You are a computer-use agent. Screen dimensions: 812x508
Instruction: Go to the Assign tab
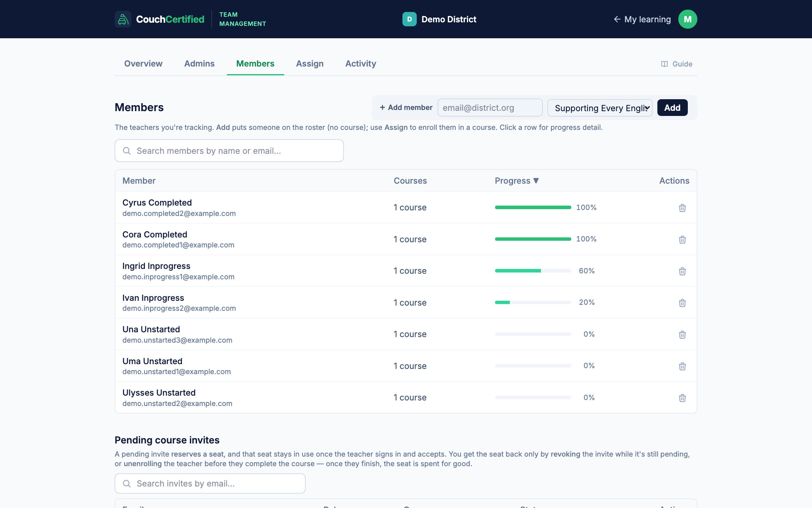310,64
